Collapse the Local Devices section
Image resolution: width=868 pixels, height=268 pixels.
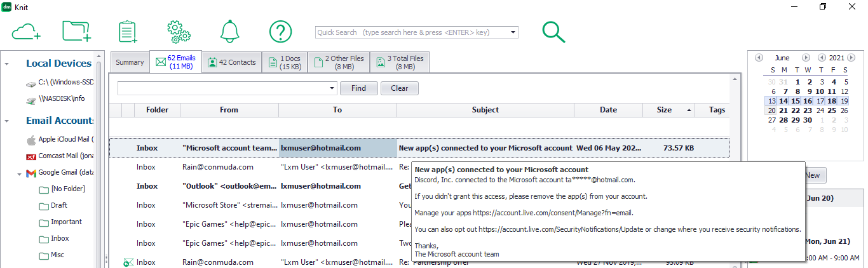[6, 64]
